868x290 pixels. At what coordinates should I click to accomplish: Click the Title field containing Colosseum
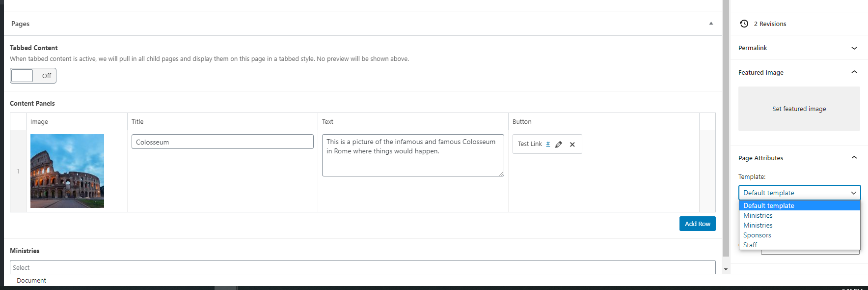[222, 142]
